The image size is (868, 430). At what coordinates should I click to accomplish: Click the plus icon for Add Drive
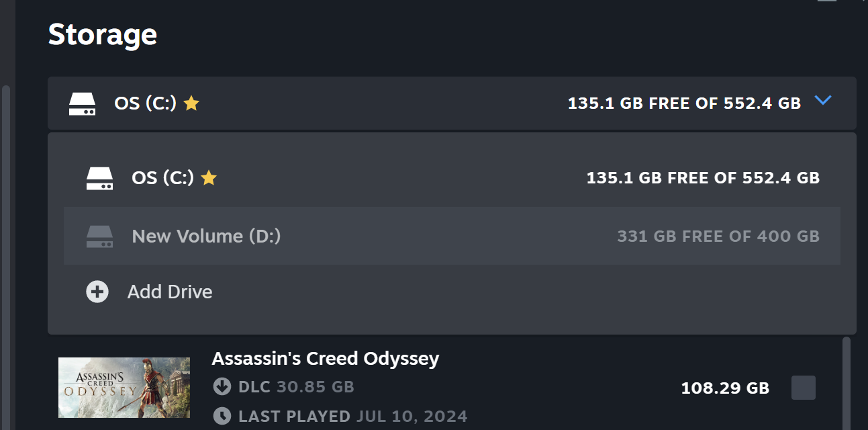tap(97, 292)
